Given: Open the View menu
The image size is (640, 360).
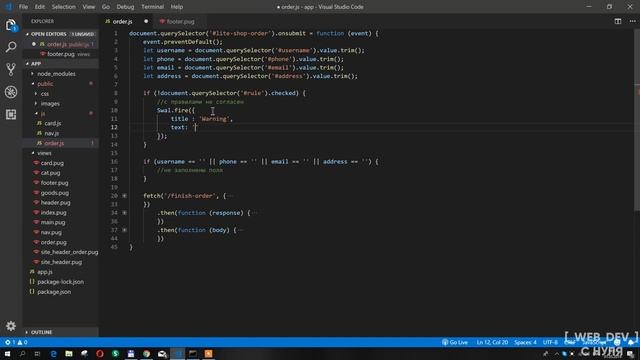Looking at the screenshot, I should coord(89,7).
